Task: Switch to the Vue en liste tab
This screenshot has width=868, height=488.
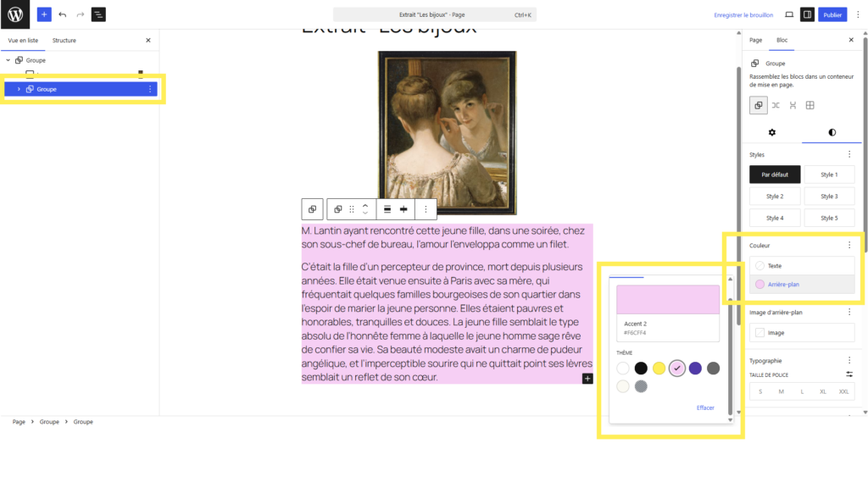Action: (23, 41)
